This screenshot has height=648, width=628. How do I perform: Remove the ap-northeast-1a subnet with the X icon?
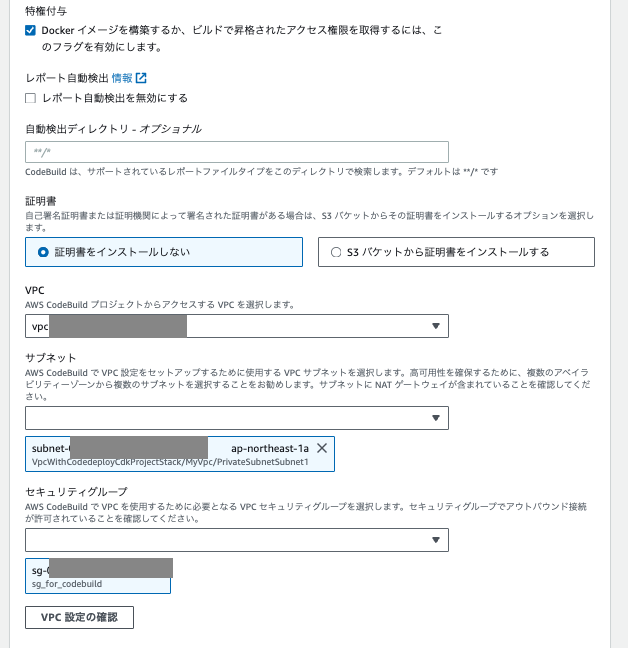pos(322,449)
